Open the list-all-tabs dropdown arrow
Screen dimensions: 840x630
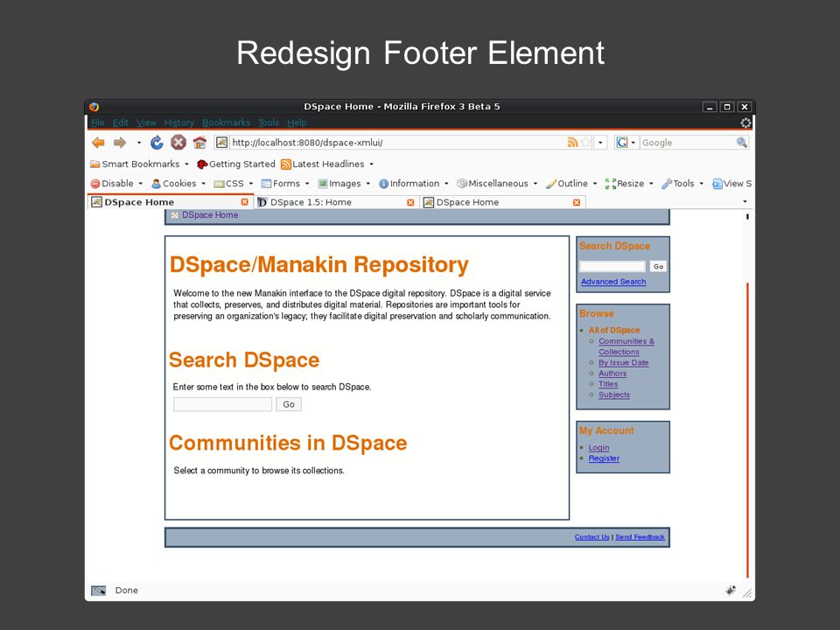click(744, 202)
